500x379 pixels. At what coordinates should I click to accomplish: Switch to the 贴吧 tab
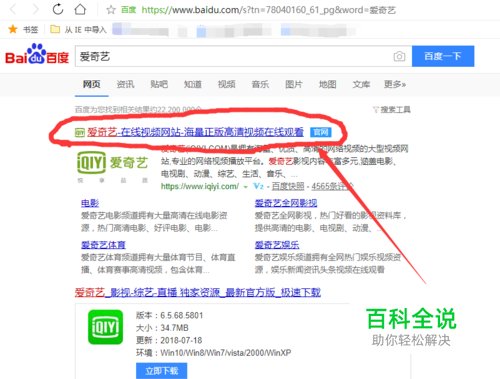[x=159, y=84]
